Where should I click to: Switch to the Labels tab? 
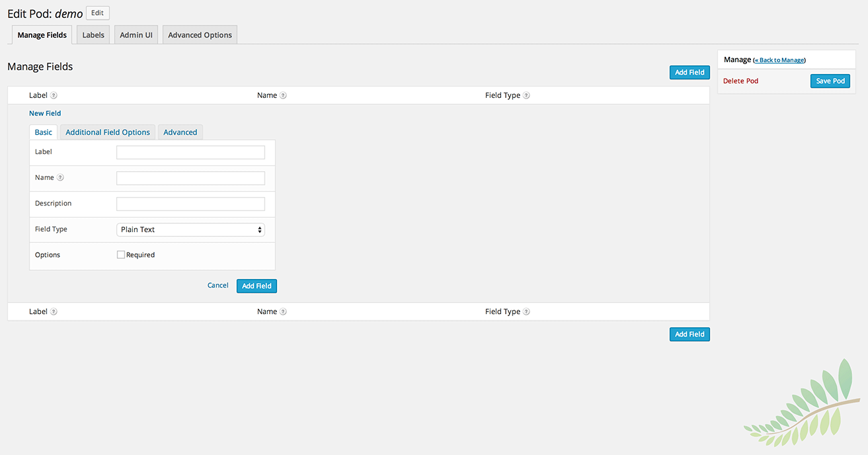click(x=93, y=35)
